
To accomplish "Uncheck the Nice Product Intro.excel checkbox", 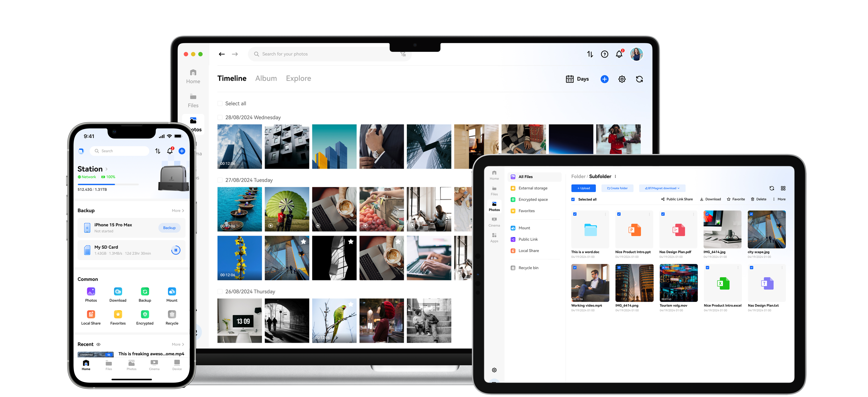I will 708,267.
